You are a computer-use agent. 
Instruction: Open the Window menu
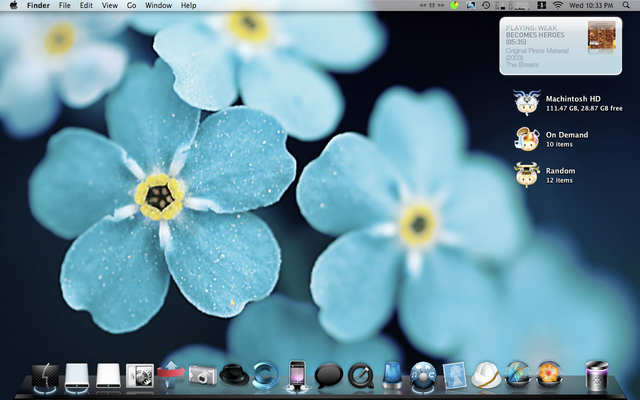(x=158, y=5)
